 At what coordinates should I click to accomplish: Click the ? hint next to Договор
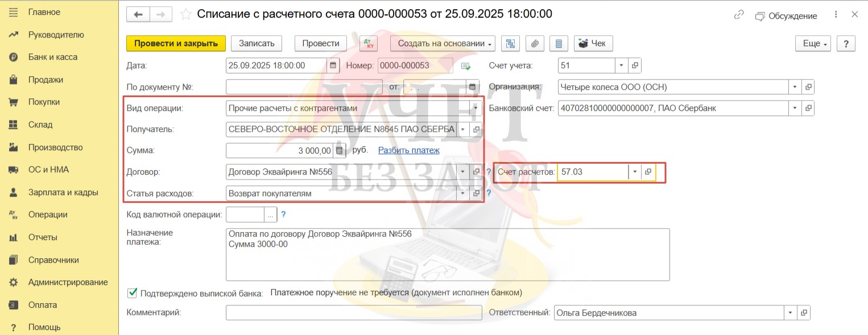(x=488, y=172)
